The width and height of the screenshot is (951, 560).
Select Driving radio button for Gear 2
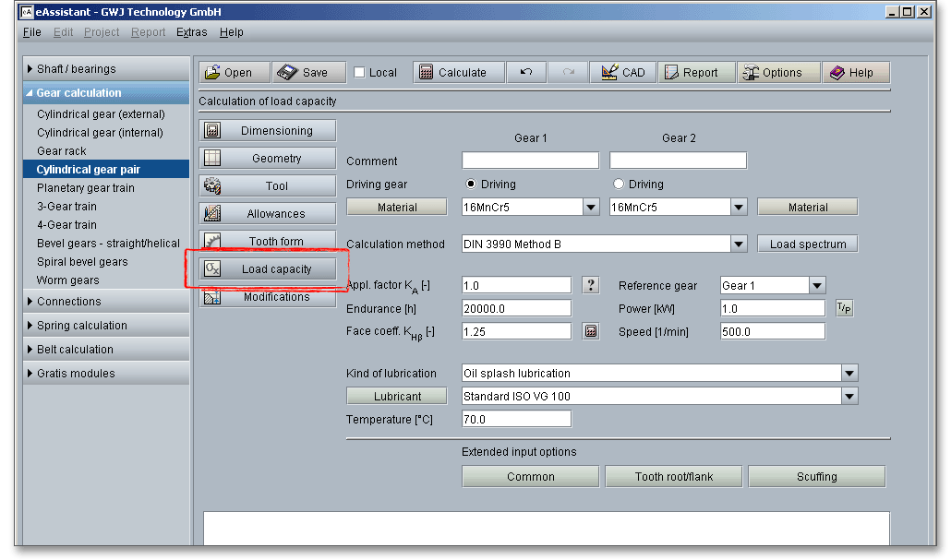[619, 185]
